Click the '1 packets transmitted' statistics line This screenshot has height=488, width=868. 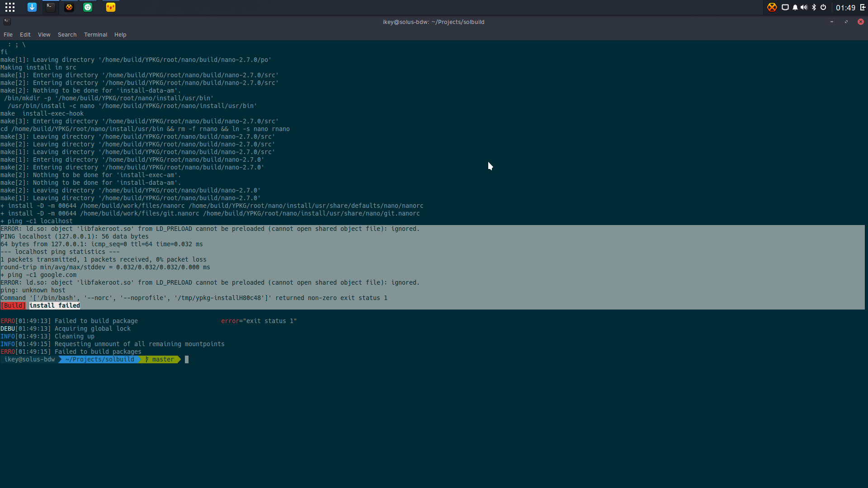point(104,260)
